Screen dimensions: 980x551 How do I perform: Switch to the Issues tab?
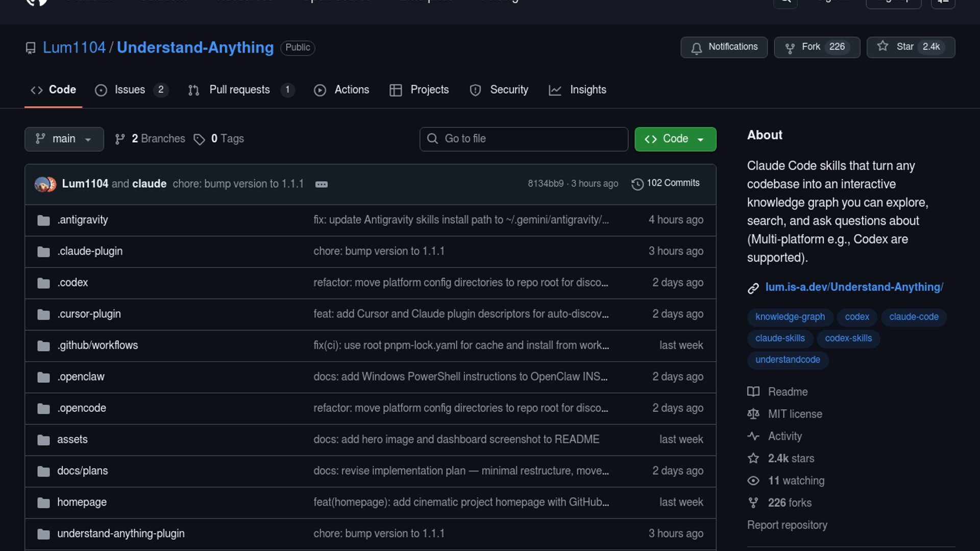[x=130, y=90]
